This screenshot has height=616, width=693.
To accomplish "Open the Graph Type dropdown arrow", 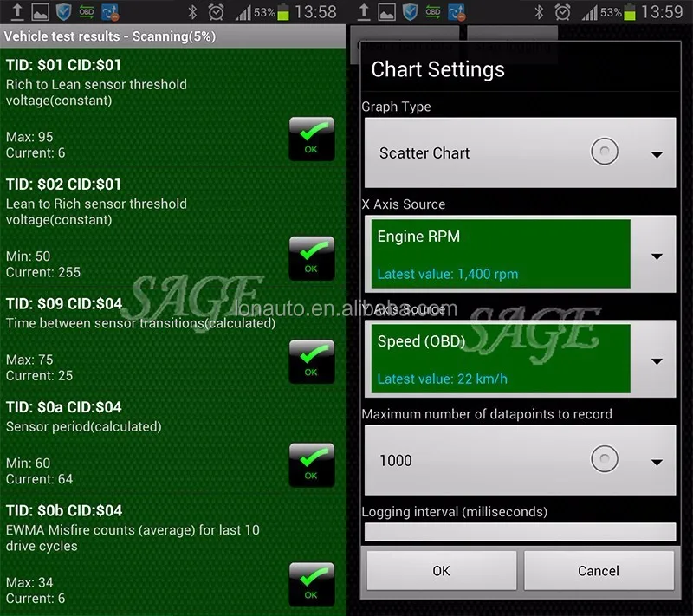I will click(657, 154).
